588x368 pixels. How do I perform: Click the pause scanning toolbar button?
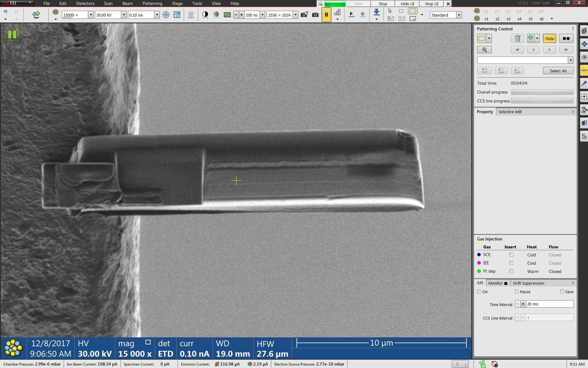click(x=326, y=15)
